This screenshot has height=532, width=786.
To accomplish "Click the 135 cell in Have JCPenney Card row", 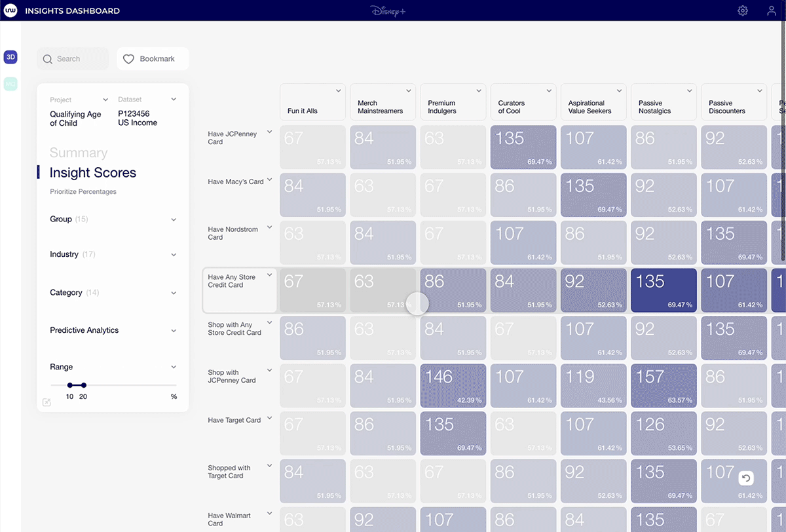I will tap(523, 147).
